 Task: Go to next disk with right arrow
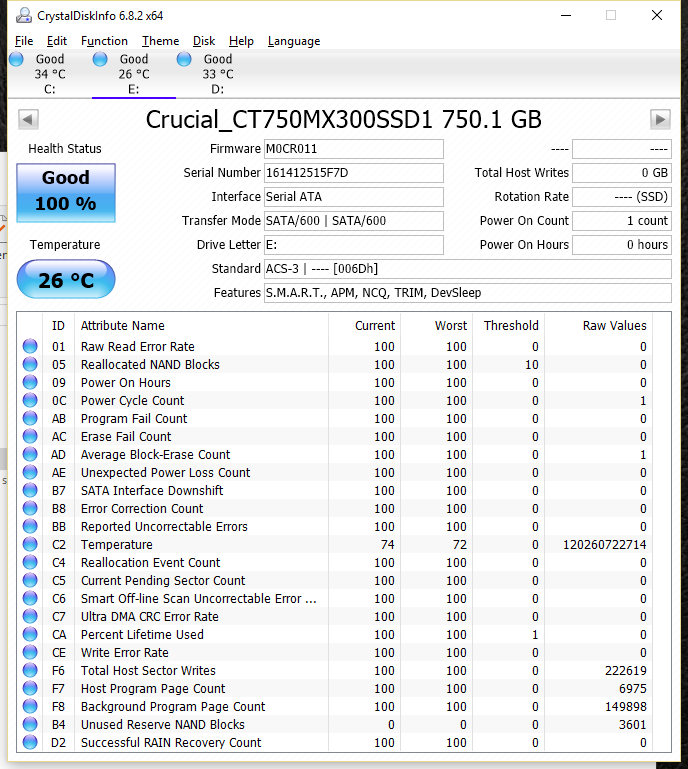coord(660,119)
